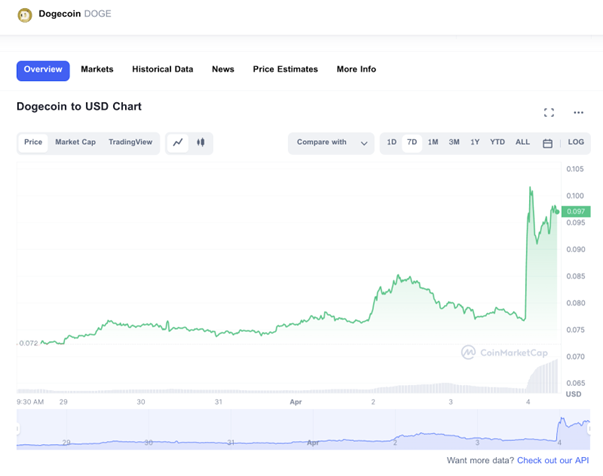Click the Apr date label on main chart axis
Screen dimensions: 603x476
[x=295, y=402]
